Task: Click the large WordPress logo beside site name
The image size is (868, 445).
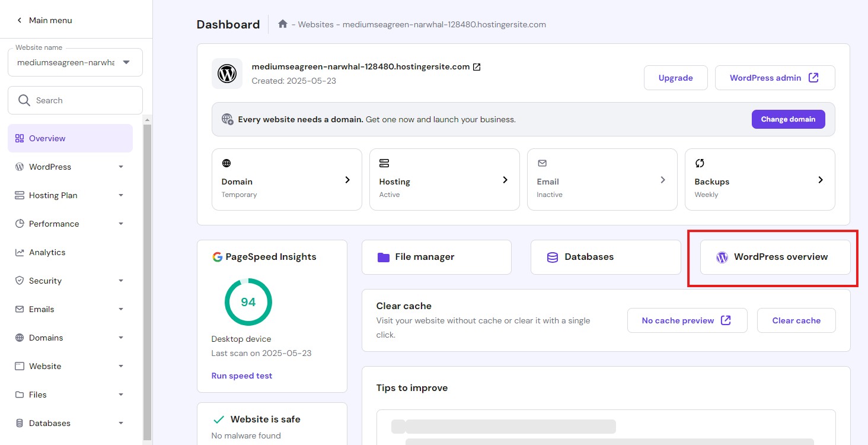Action: click(227, 74)
